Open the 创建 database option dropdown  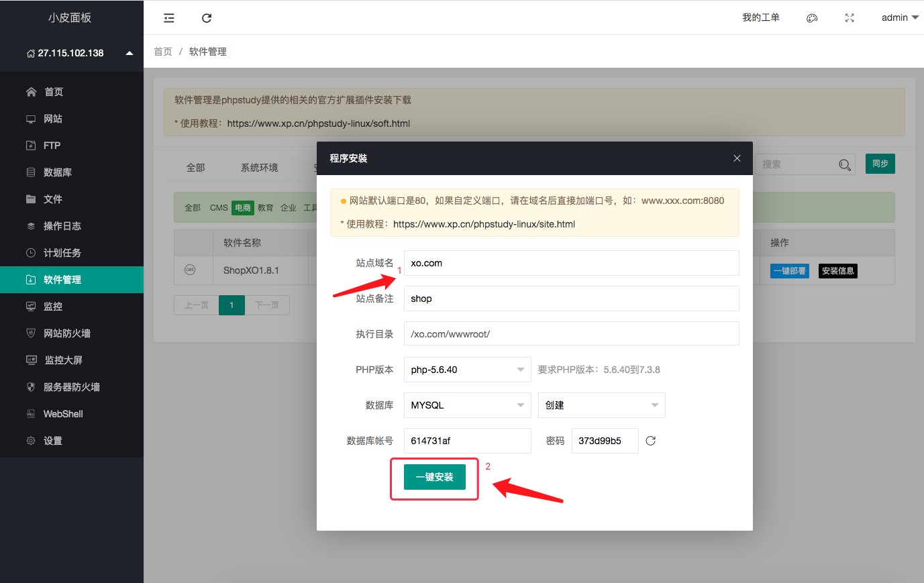pos(601,405)
